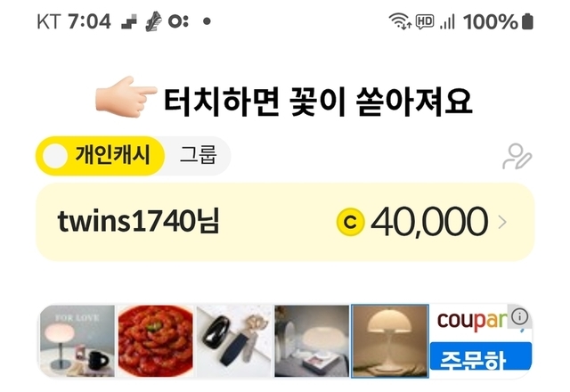The image size is (570, 392).
Task: Tap the Wi-Fi status icon
Action: click(400, 21)
